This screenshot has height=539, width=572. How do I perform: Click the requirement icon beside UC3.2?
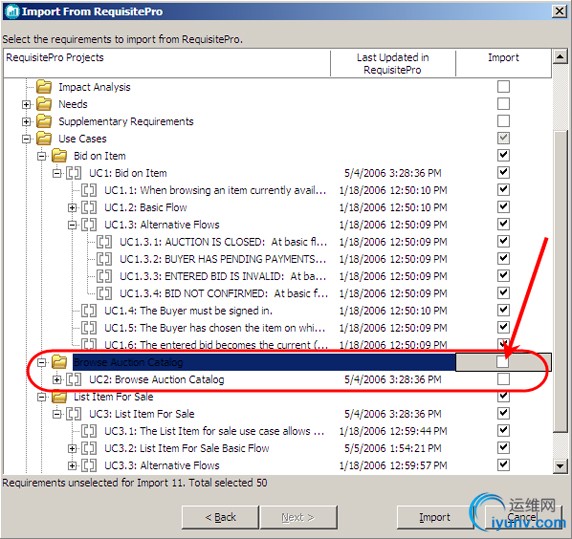[89, 448]
